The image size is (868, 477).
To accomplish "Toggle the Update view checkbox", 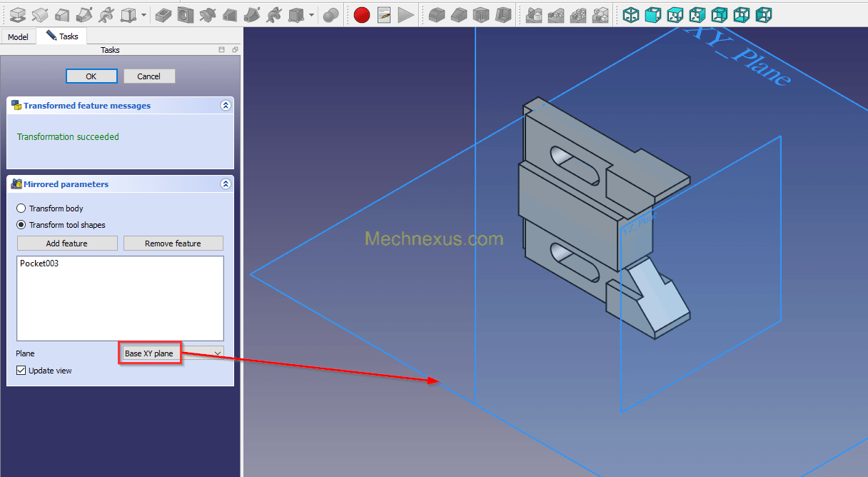I will point(21,371).
